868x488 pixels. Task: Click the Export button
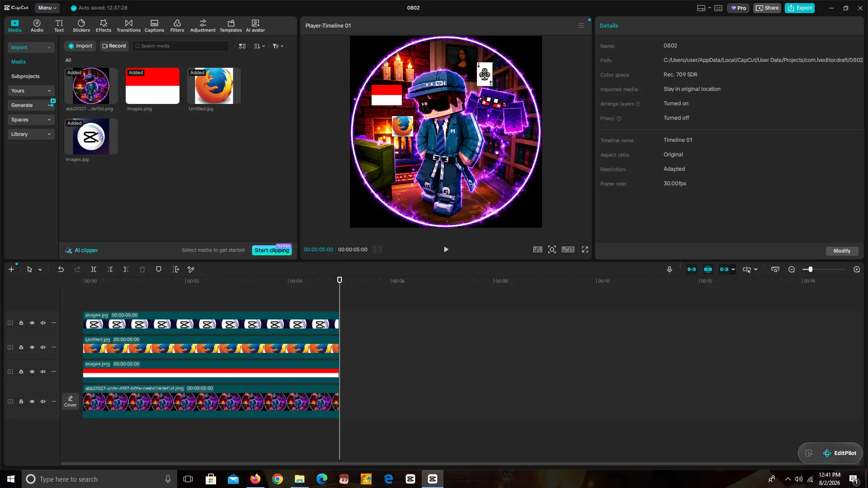pyautogui.click(x=800, y=8)
